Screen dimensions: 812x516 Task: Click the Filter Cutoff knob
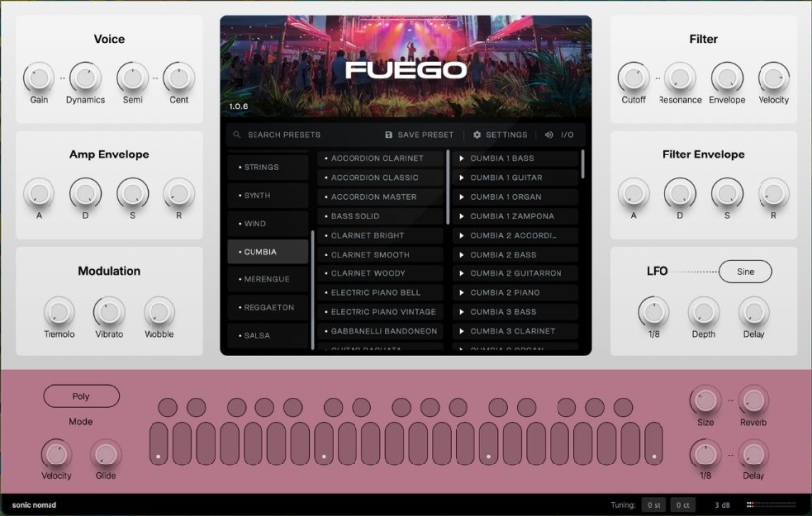(634, 77)
